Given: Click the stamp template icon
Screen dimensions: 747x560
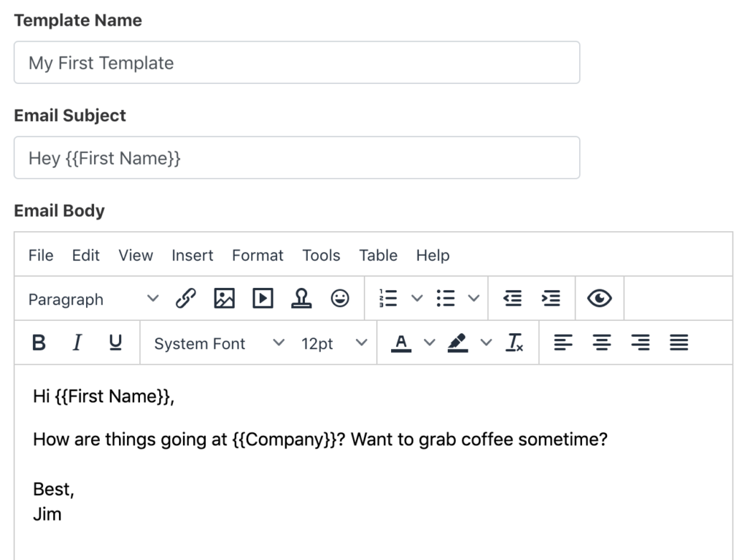Looking at the screenshot, I should coord(301,298).
